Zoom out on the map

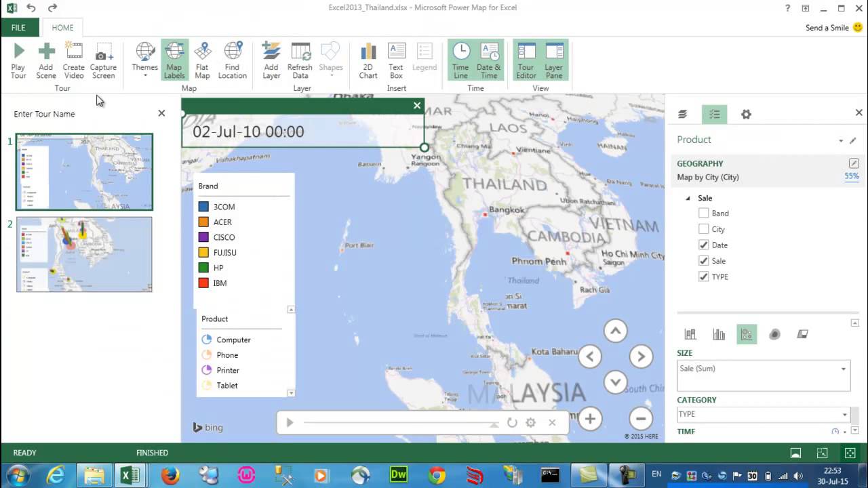641,419
